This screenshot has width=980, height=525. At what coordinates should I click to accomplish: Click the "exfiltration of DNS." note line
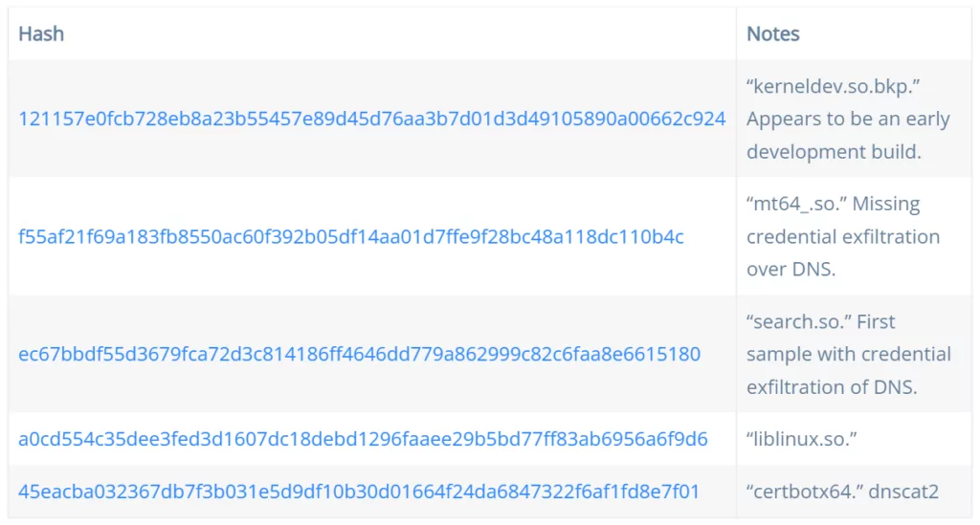point(832,387)
